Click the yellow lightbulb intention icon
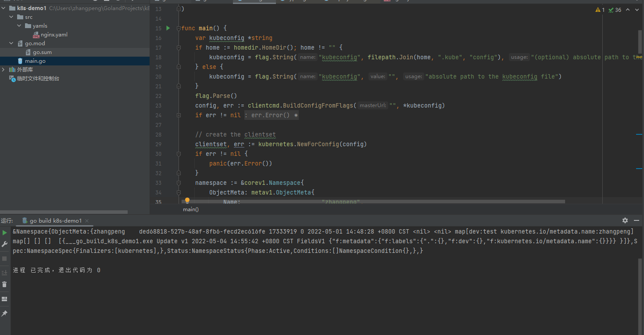 coord(187,201)
